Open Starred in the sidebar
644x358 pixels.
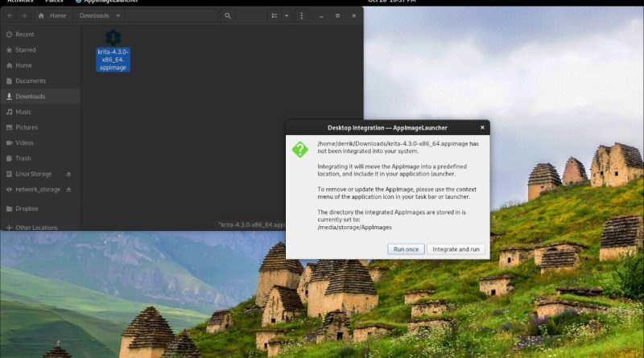pyautogui.click(x=39, y=50)
